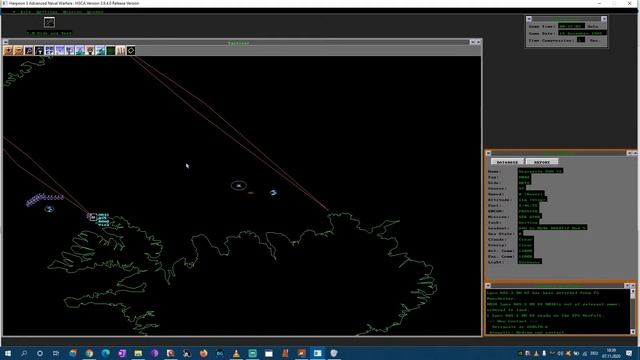
Task: Select the purple aircraft group symbols
Action: click(45, 199)
